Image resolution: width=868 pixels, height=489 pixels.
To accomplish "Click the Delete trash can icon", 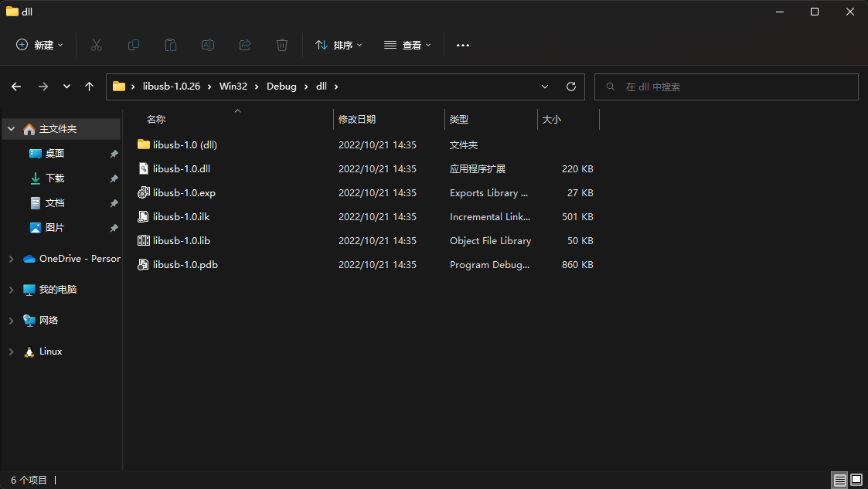I will coord(282,45).
